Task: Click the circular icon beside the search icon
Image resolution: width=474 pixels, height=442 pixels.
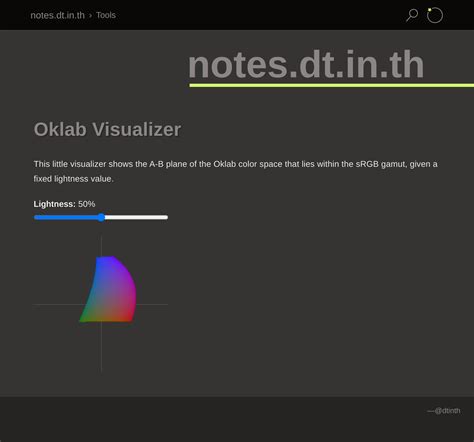Action: (435, 15)
